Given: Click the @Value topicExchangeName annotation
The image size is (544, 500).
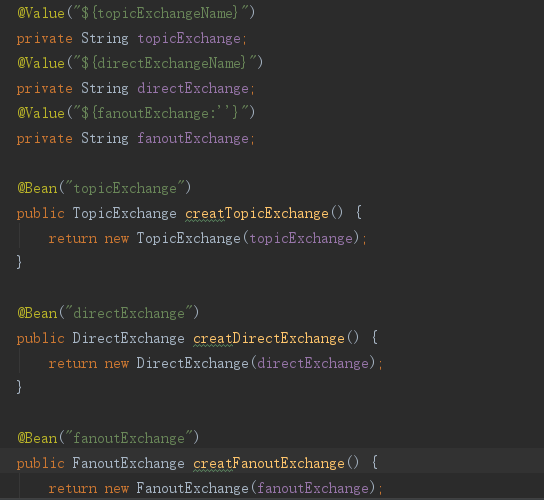Looking at the screenshot, I should tap(136, 13).
